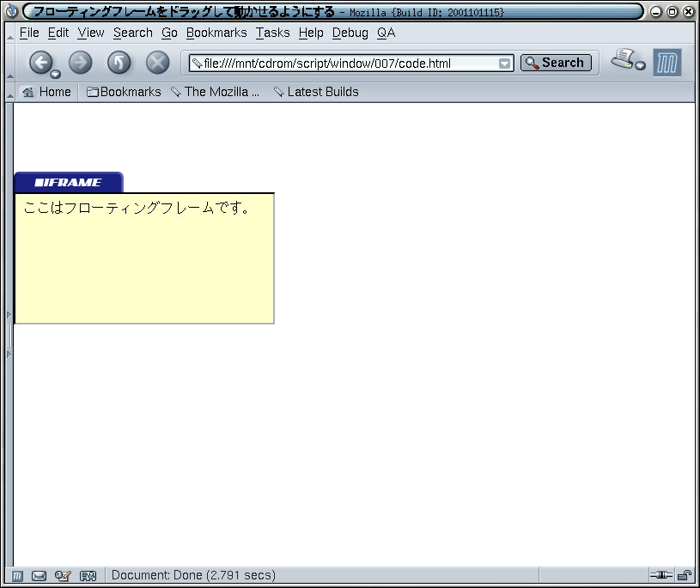
Task: Open the File menu
Action: [x=29, y=33]
